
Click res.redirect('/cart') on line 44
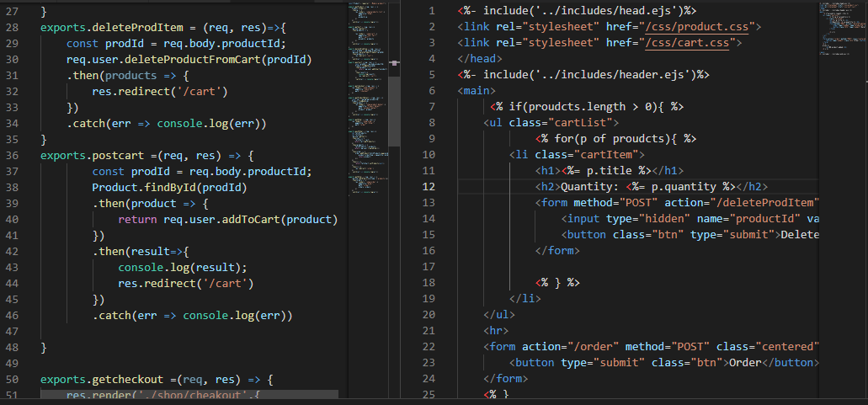click(x=185, y=284)
